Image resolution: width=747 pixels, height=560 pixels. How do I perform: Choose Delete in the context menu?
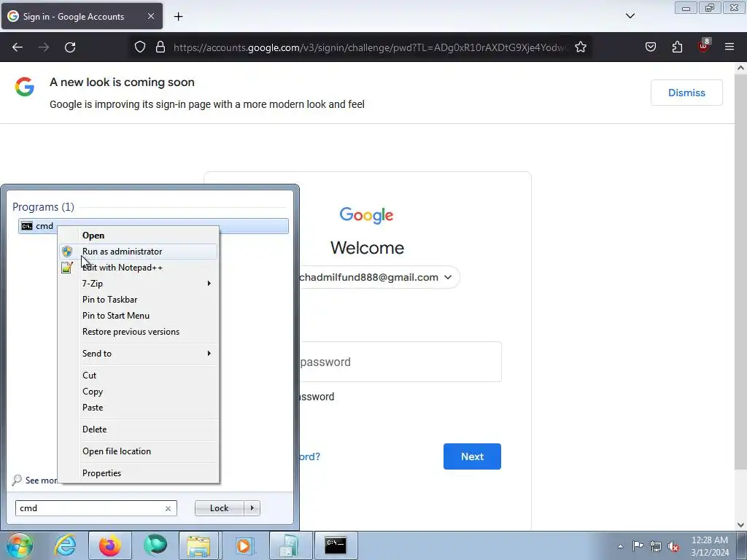click(x=138, y=429)
